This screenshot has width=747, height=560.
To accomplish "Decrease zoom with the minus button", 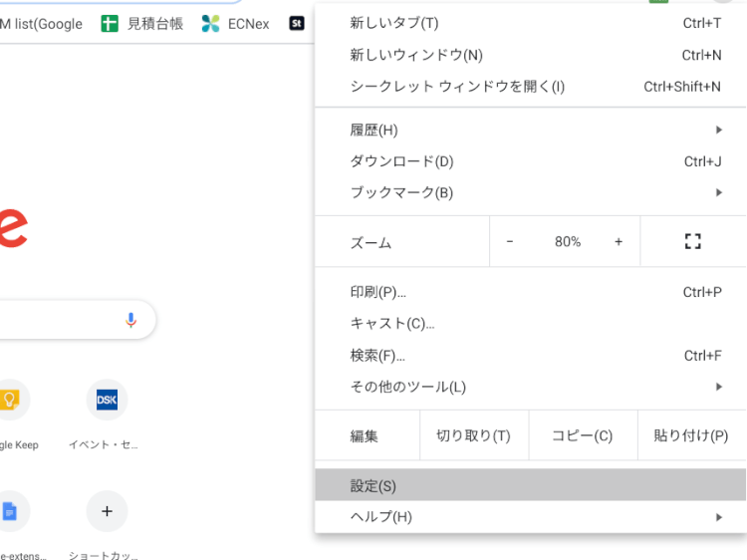I will point(510,241).
